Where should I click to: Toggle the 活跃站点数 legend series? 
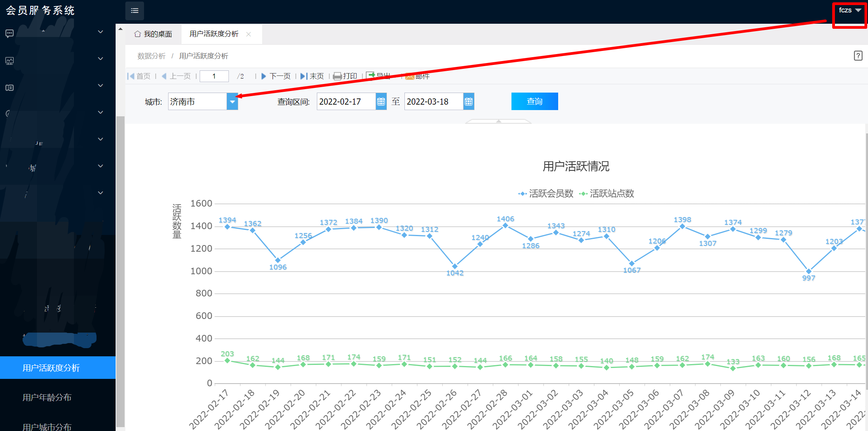[x=606, y=193]
